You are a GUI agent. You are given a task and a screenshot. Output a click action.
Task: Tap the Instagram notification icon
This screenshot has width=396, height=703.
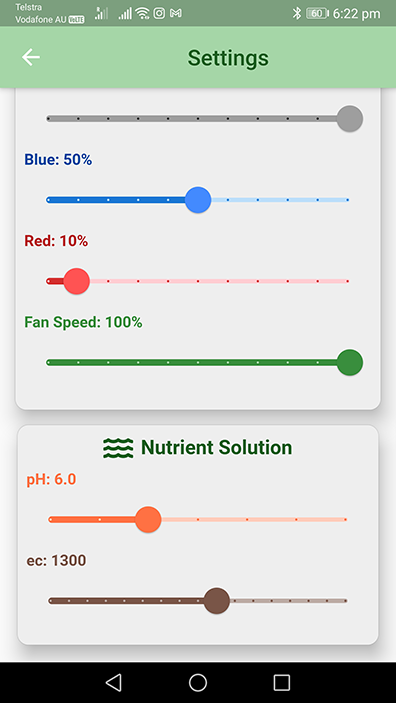(x=159, y=13)
